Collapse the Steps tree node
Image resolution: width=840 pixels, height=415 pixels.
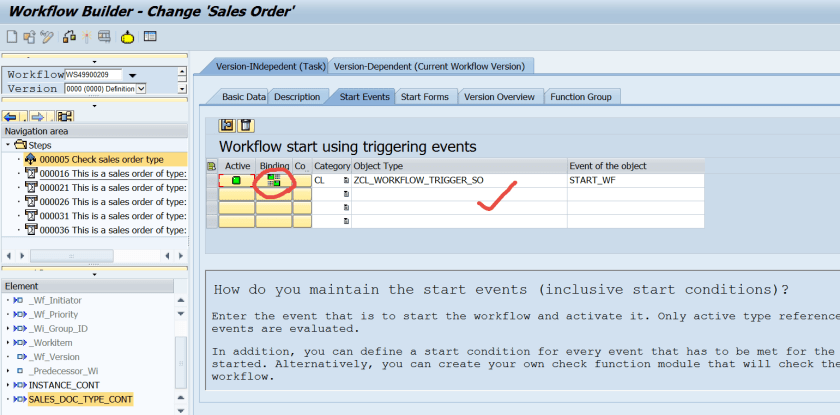8,145
